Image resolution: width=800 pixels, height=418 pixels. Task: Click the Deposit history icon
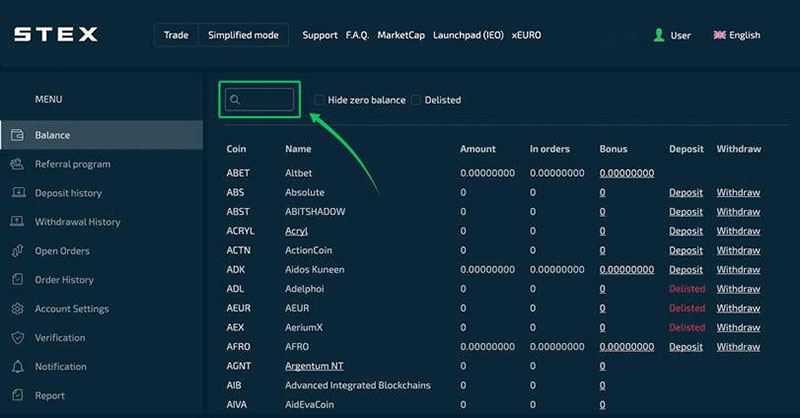pos(17,192)
